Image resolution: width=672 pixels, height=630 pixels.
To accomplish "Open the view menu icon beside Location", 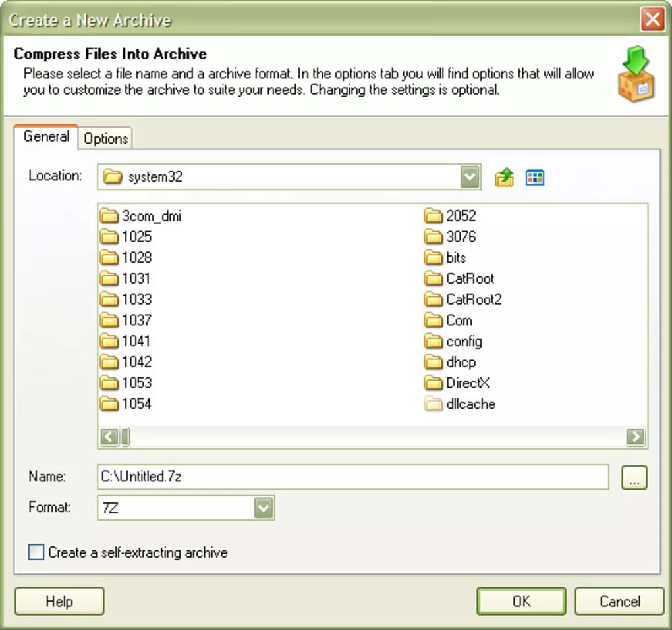I will coord(535,178).
